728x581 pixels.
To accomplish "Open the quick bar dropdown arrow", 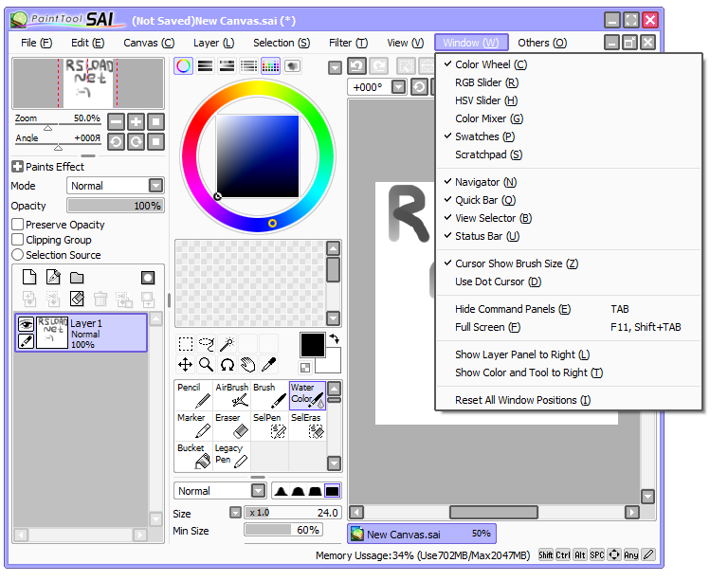I will coord(335,68).
